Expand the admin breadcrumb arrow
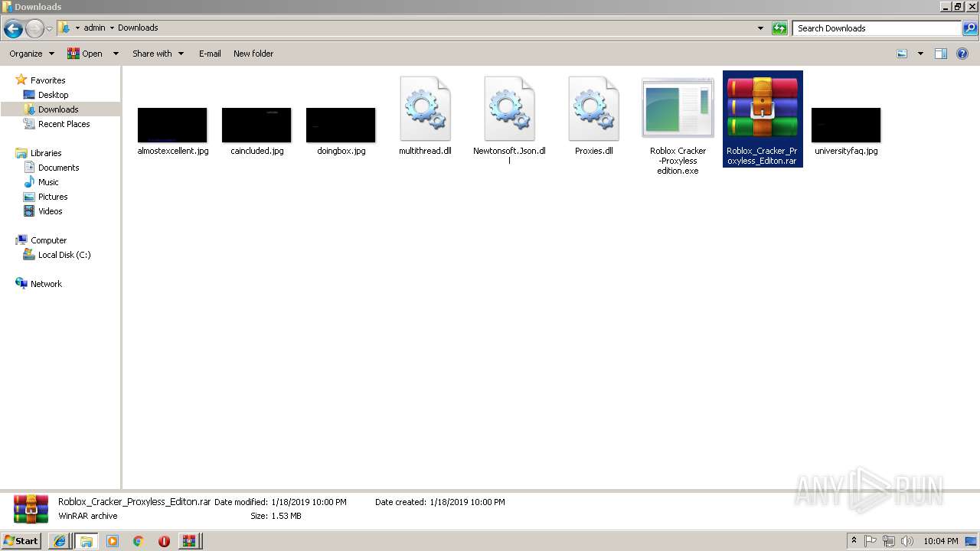This screenshot has height=551, width=980. 112,28
